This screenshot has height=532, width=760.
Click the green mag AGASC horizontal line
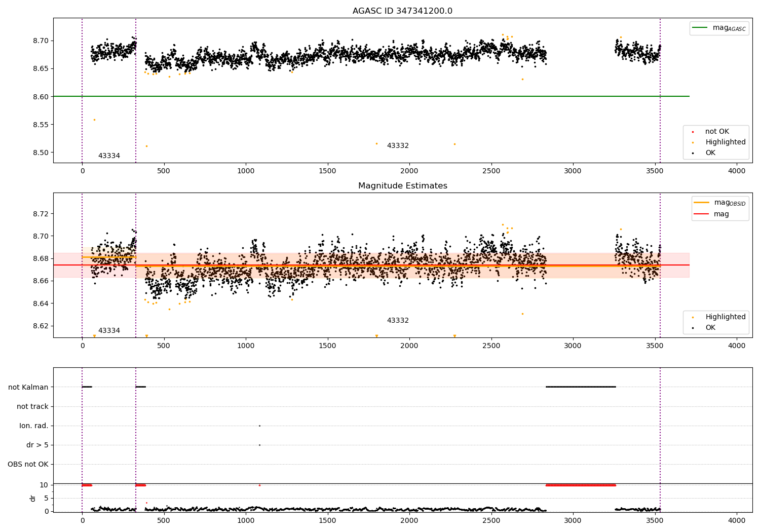pyautogui.click(x=371, y=96)
